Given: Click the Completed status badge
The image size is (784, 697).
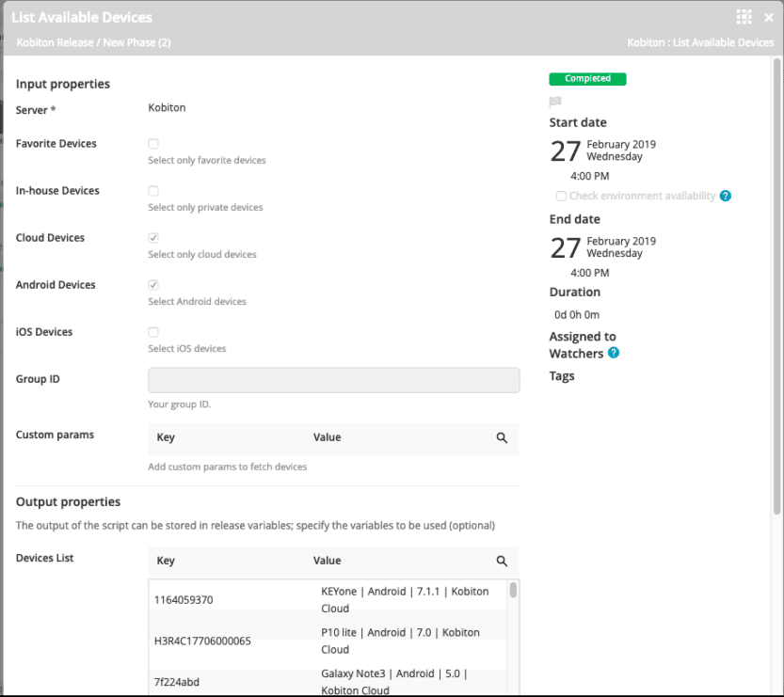Looking at the screenshot, I should (x=587, y=79).
